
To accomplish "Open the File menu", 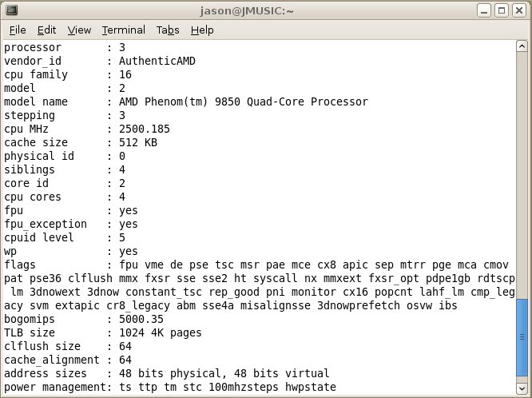I will click(18, 30).
